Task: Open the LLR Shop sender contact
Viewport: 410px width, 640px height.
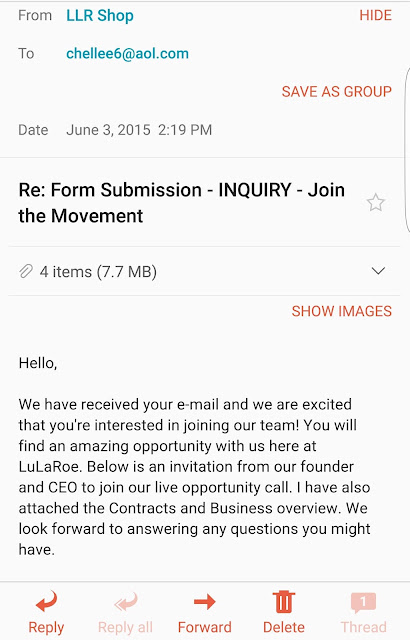Action: tap(100, 16)
